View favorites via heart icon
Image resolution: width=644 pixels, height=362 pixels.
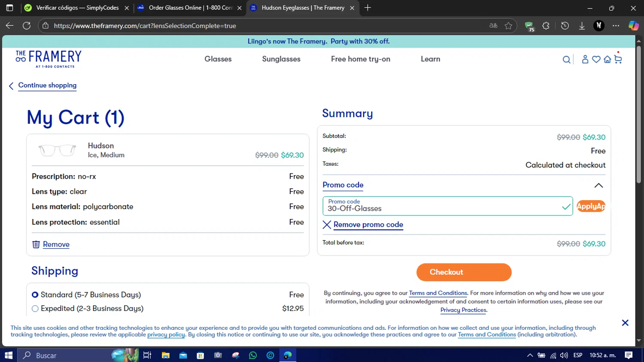(596, 59)
